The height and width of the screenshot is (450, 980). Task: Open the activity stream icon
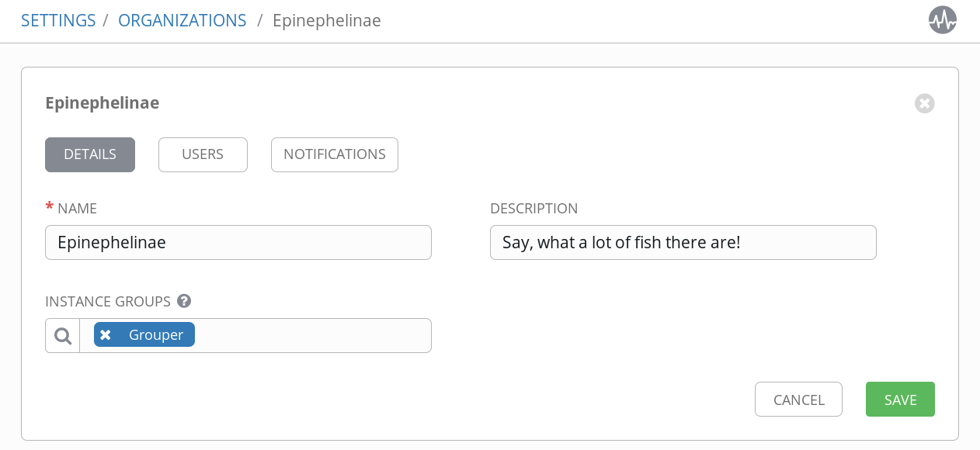click(x=942, y=20)
